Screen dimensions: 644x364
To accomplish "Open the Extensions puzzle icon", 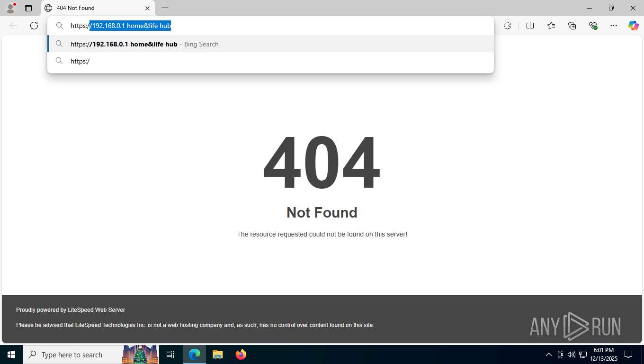I will (x=508, y=26).
